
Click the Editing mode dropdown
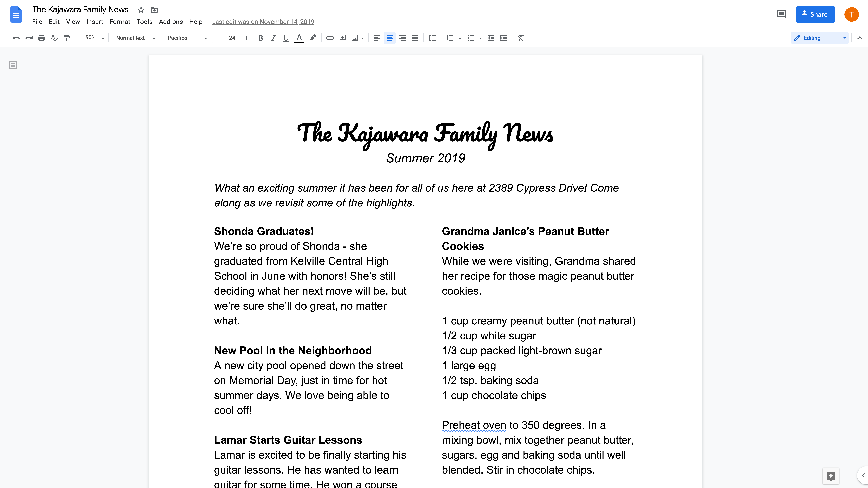pos(820,38)
